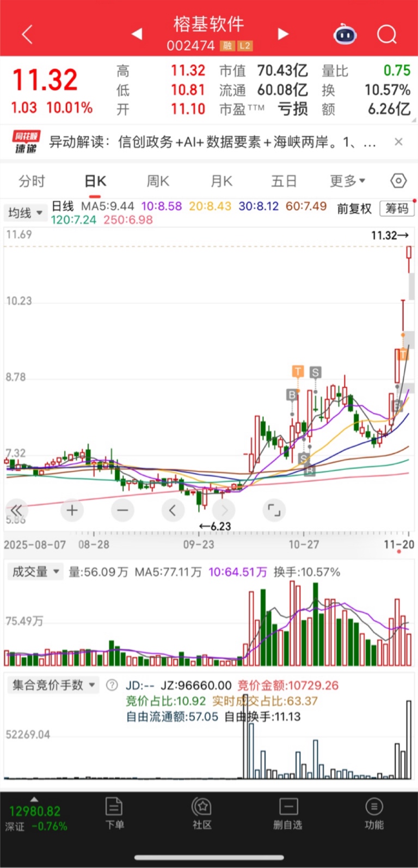Image resolution: width=418 pixels, height=868 pixels.
Task: Switch to previous stock with left triangle
Action: pyautogui.click(x=137, y=34)
